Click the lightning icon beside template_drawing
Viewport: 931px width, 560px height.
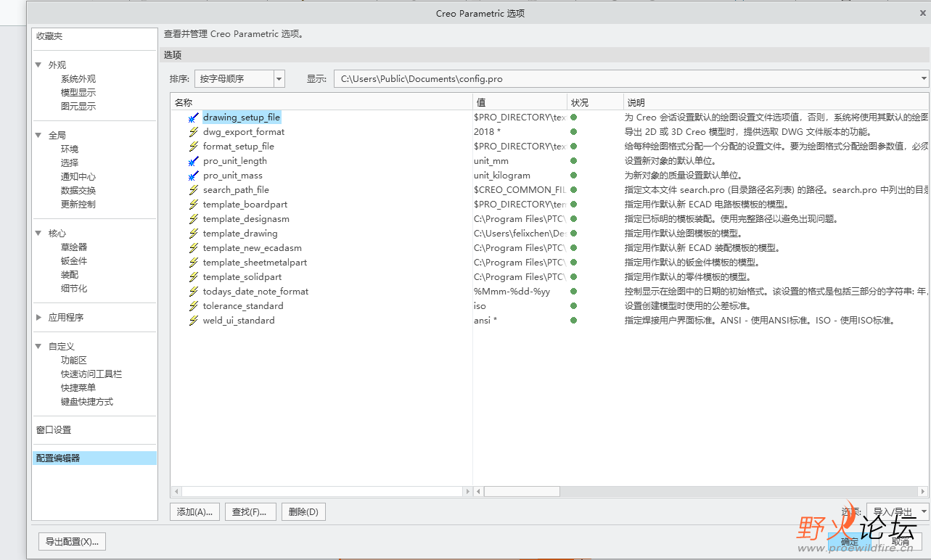[x=193, y=234]
